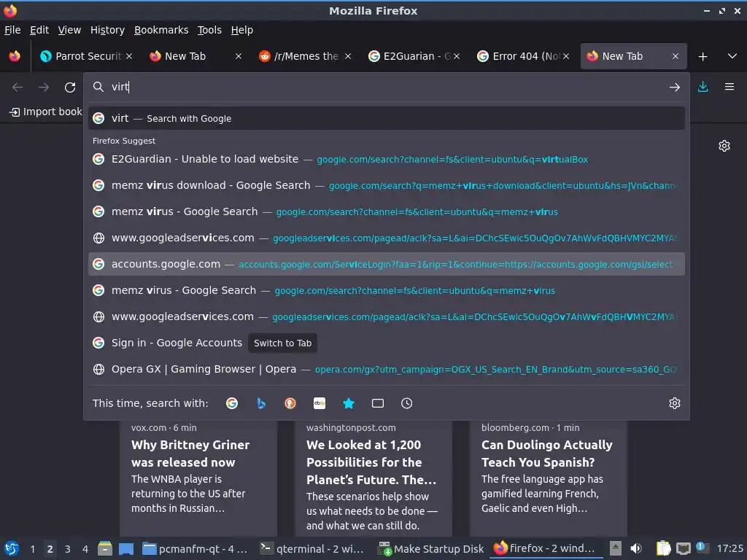This screenshot has width=747, height=560.
Task: Open the Firefox hamburger application menu
Action: click(x=729, y=87)
